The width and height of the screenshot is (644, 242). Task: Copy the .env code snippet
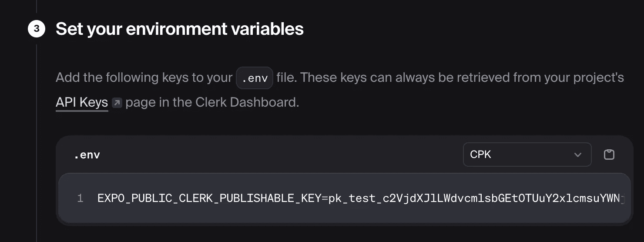tap(609, 155)
